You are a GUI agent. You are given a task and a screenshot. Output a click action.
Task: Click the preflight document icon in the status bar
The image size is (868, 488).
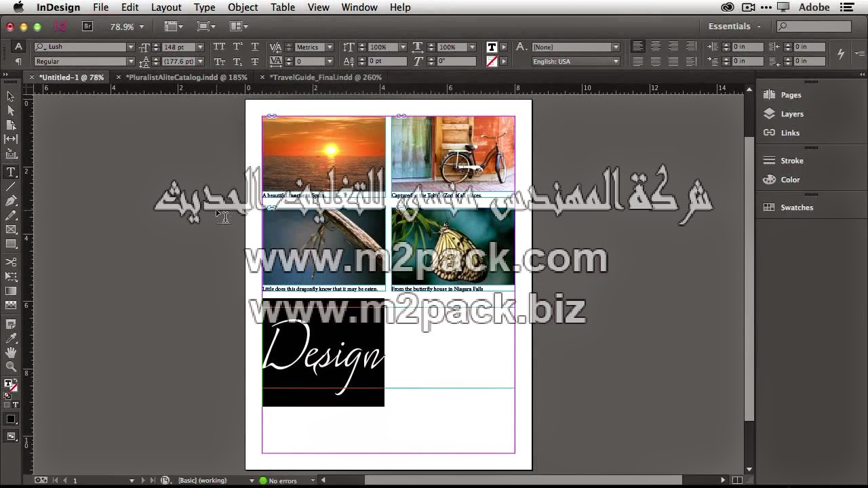point(166,481)
